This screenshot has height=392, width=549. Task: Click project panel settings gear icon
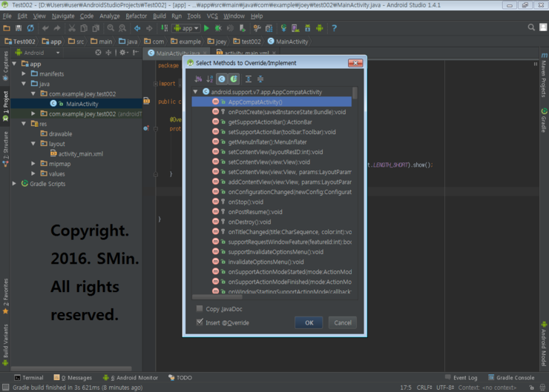coord(123,53)
